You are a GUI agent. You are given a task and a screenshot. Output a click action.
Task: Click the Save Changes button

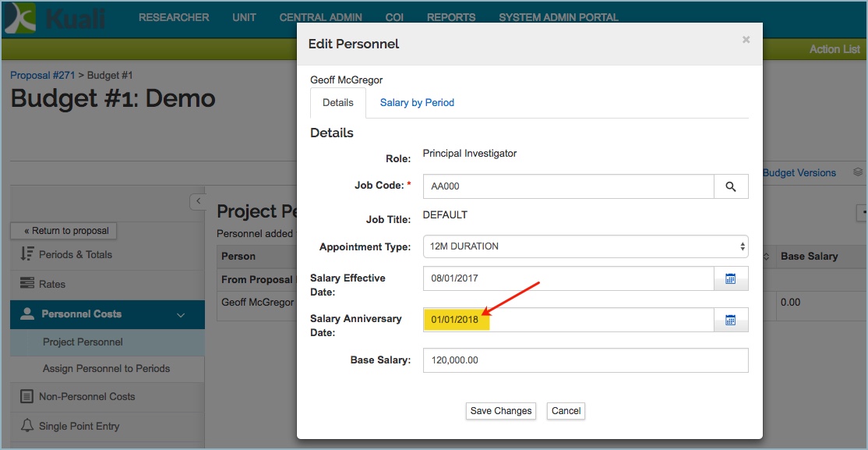pyautogui.click(x=501, y=411)
